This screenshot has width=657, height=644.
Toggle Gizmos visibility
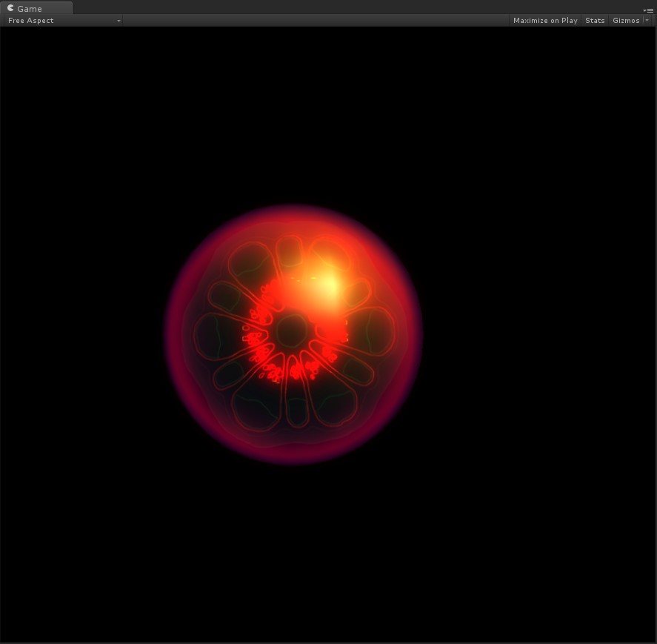click(x=626, y=21)
